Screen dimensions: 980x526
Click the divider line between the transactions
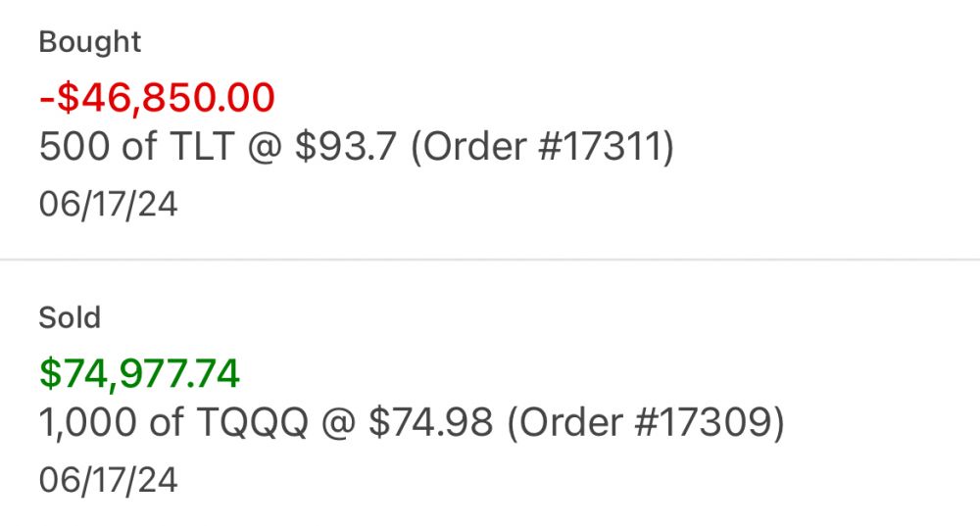tap(490, 259)
